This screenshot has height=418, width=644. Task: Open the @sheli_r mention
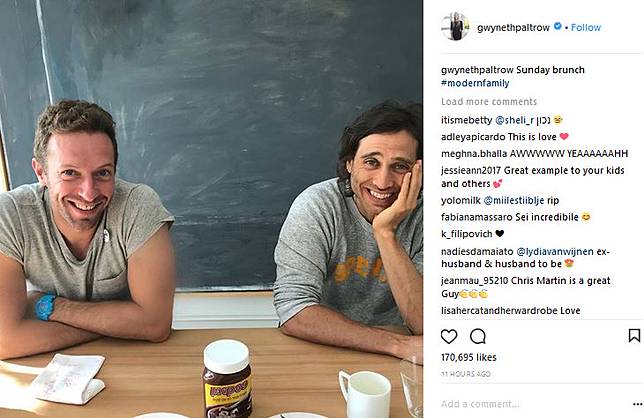[514, 120]
